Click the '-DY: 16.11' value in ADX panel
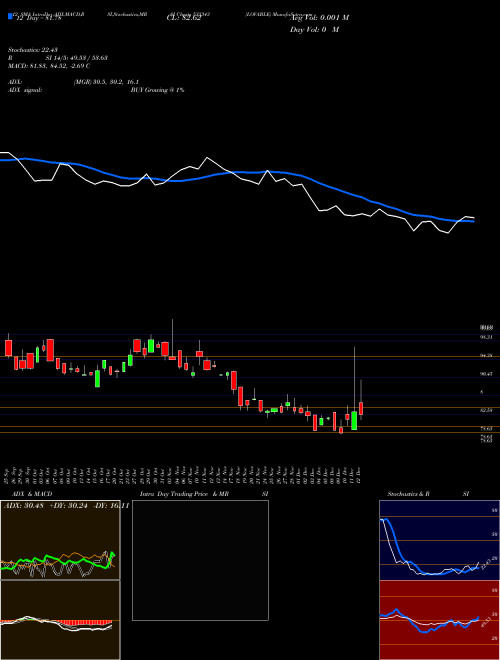The image size is (500, 660). click(x=111, y=506)
